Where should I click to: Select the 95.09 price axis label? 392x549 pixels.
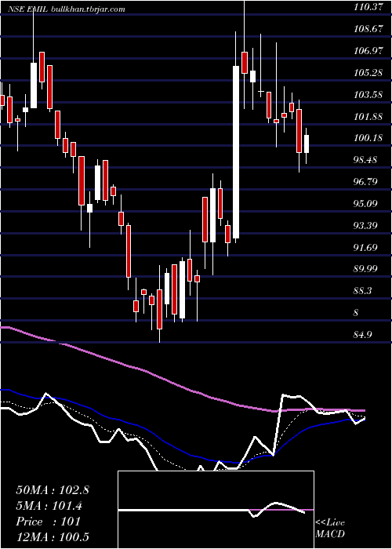[365, 203]
